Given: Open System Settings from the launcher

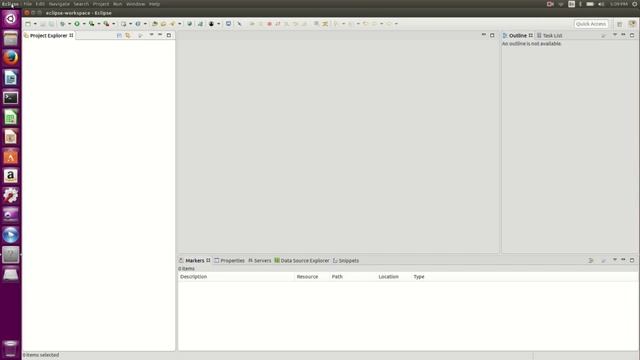Looking at the screenshot, I should coord(11,196).
